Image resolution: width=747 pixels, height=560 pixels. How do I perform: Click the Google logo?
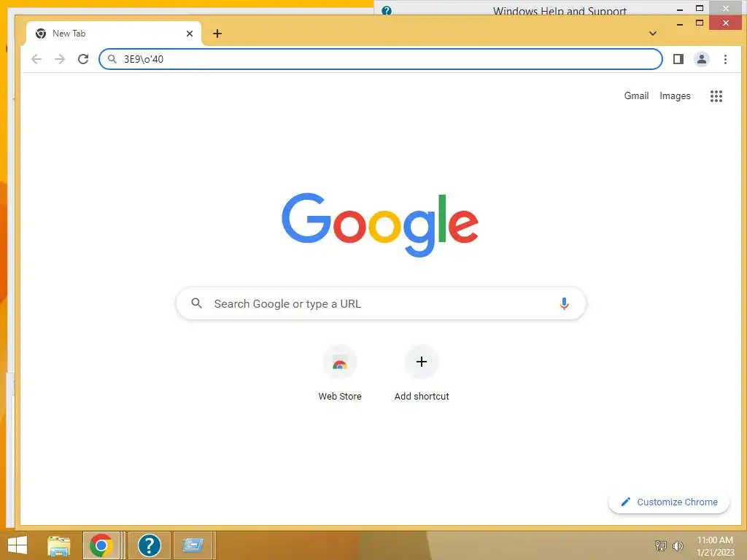click(379, 224)
